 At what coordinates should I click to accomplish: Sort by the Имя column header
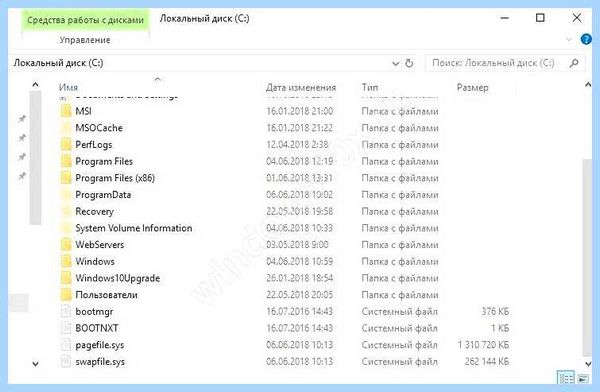coord(68,88)
